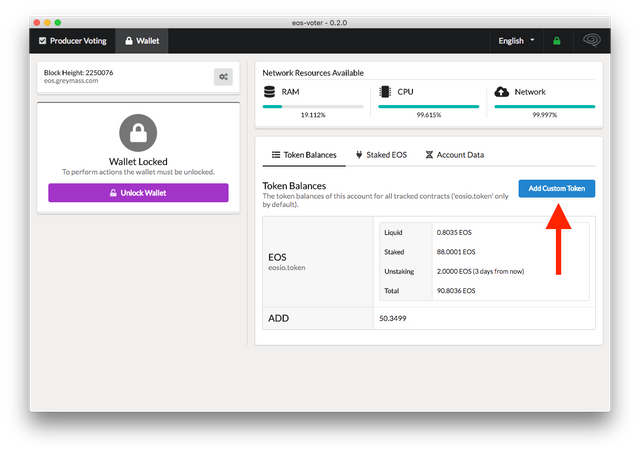Click the Add Custom Token button
This screenshot has width=640, height=454.
point(556,189)
